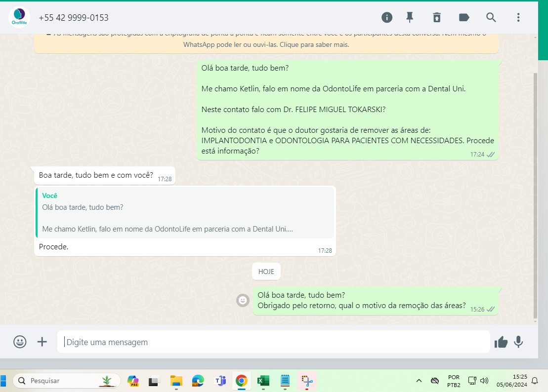The width and height of the screenshot is (548, 392).
Task: Open Copilot preview from taskbar
Action: [133, 381]
